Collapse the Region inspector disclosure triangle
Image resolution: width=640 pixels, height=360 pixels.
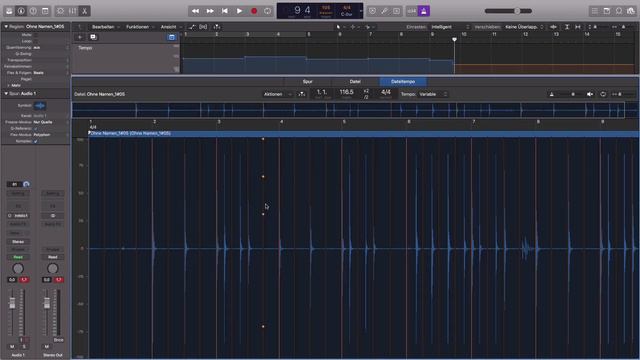pos(6,27)
